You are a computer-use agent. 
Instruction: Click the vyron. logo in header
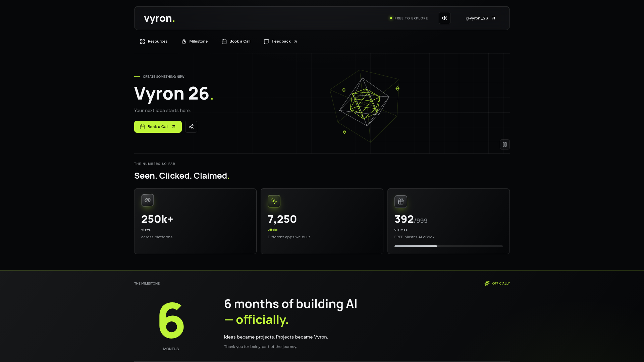click(159, 18)
